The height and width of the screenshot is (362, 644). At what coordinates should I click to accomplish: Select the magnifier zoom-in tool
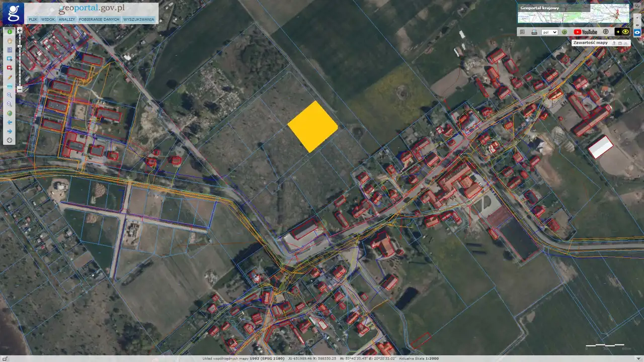click(10, 95)
